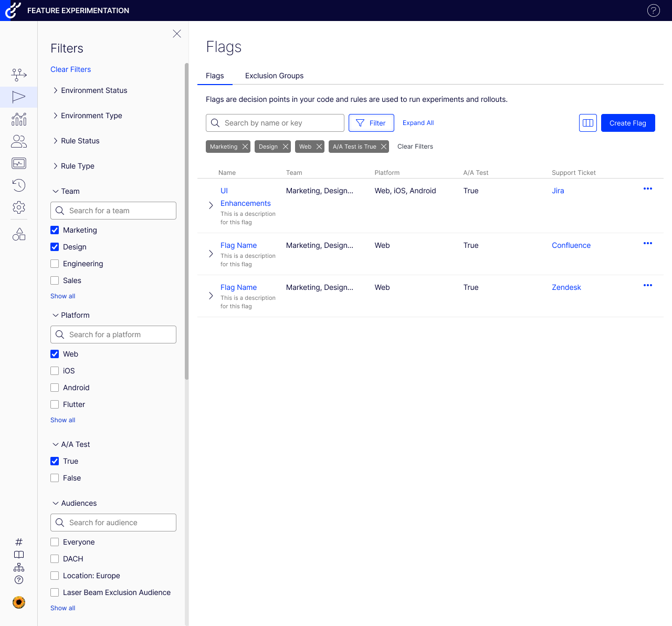This screenshot has width=672, height=626.
Task: Remove the Design filter chip
Action: click(x=286, y=147)
